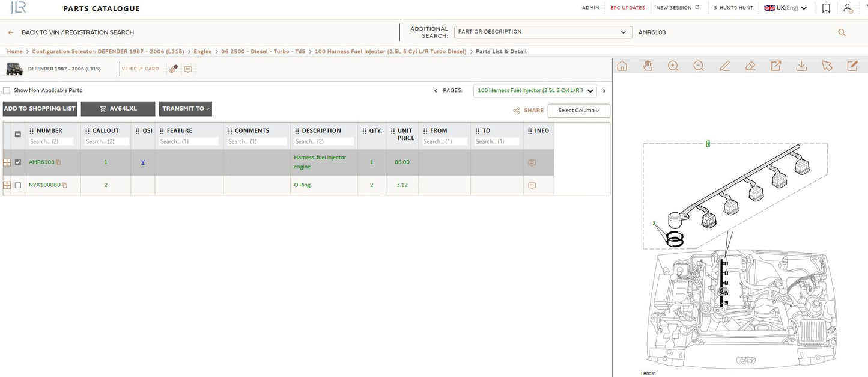
Task: Open the ADMIN menu
Action: click(590, 8)
